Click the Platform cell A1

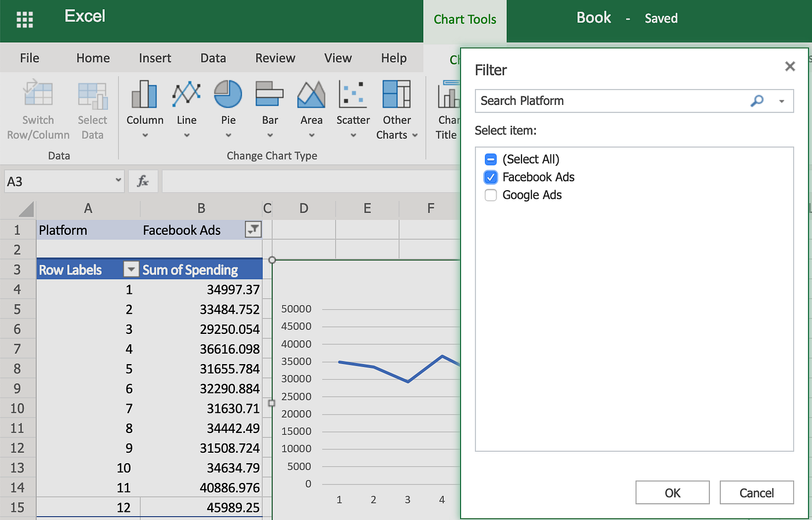click(x=88, y=230)
